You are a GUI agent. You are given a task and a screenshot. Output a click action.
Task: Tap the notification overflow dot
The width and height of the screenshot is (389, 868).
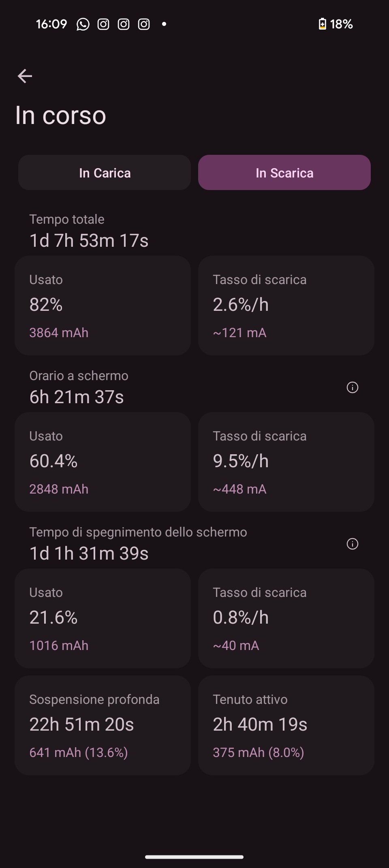[x=164, y=24]
